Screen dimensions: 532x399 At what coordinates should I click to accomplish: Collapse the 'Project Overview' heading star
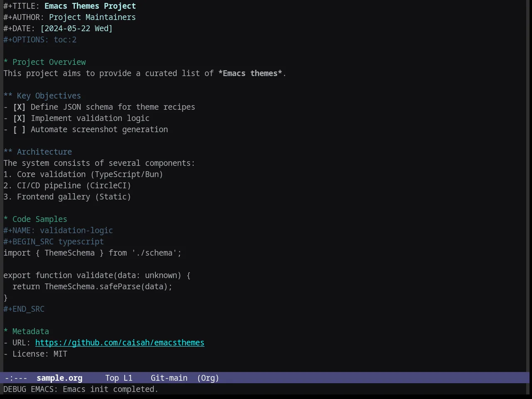[6, 62]
